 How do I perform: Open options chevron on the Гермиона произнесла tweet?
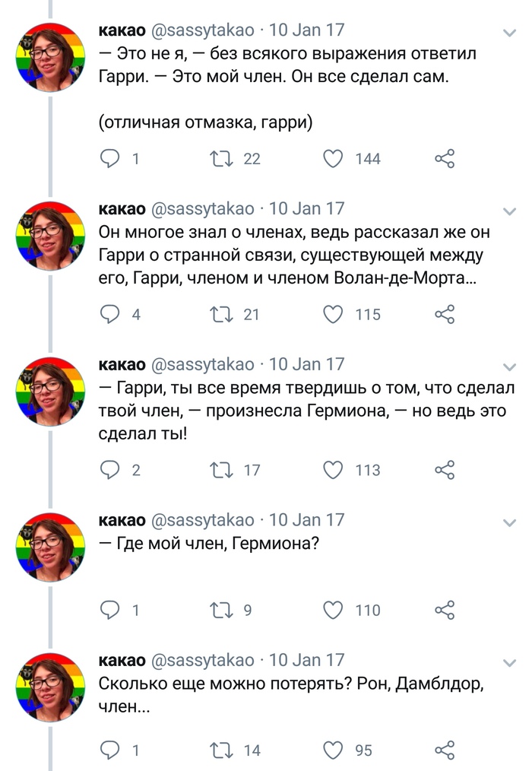pyautogui.click(x=511, y=366)
